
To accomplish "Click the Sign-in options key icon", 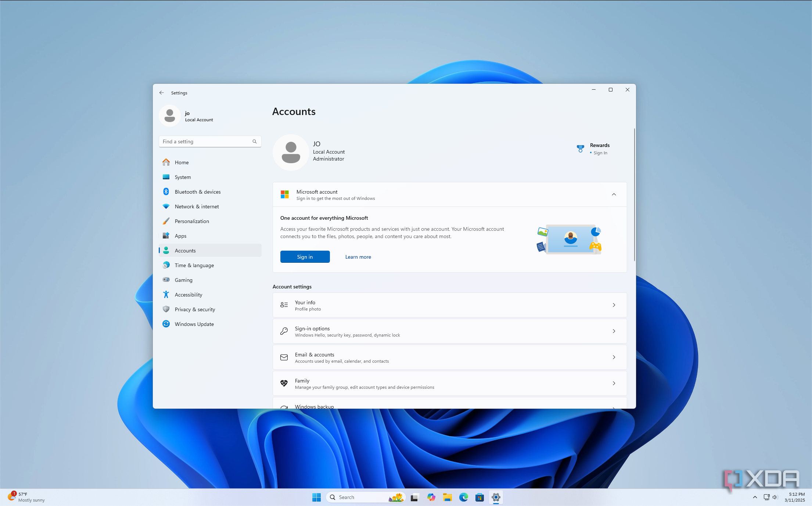I will (x=284, y=331).
